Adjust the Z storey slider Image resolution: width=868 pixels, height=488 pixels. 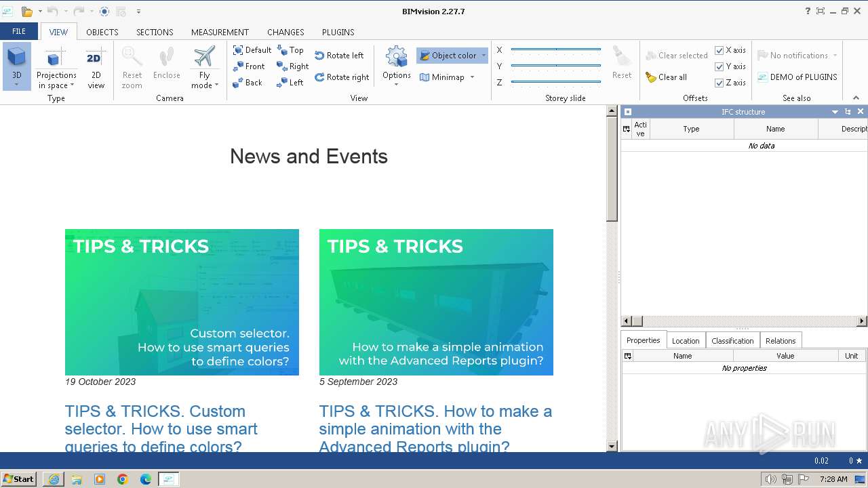tap(556, 82)
